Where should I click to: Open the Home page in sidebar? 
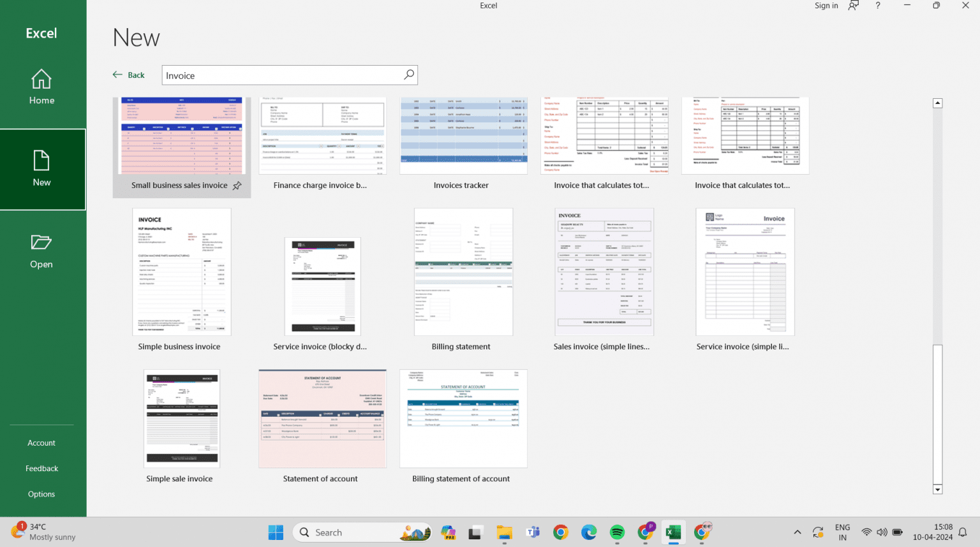(41, 87)
